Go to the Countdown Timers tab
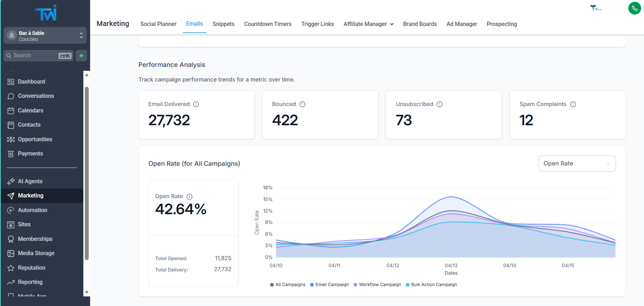The width and height of the screenshot is (644, 306). click(x=268, y=24)
